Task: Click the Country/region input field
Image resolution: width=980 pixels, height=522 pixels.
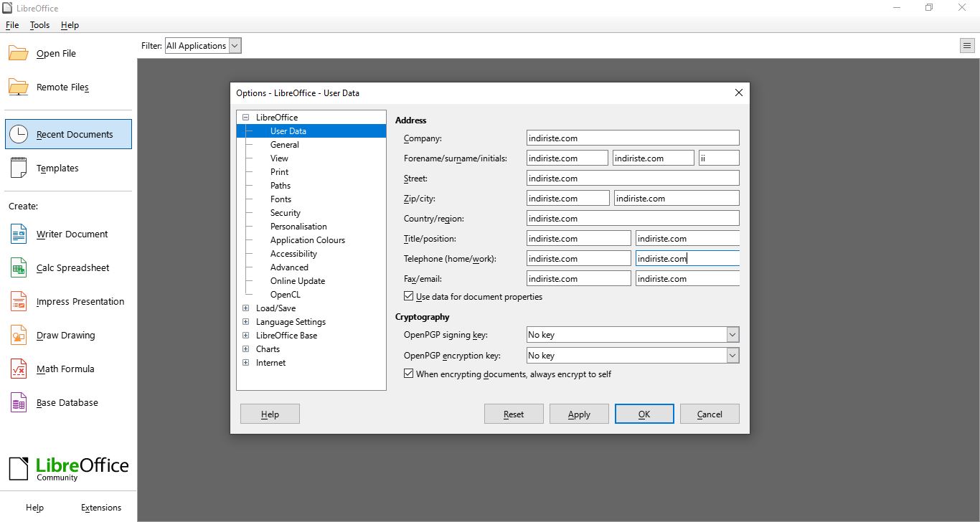Action: (x=633, y=218)
